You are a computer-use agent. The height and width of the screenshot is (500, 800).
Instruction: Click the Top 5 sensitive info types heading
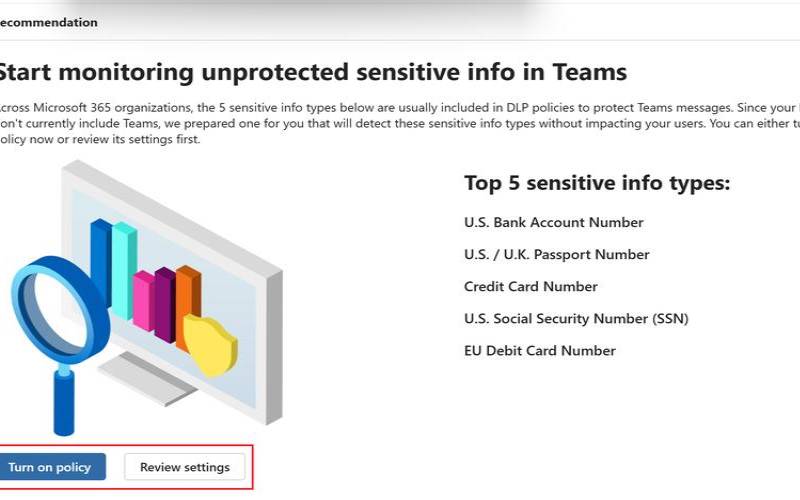pyautogui.click(x=597, y=183)
